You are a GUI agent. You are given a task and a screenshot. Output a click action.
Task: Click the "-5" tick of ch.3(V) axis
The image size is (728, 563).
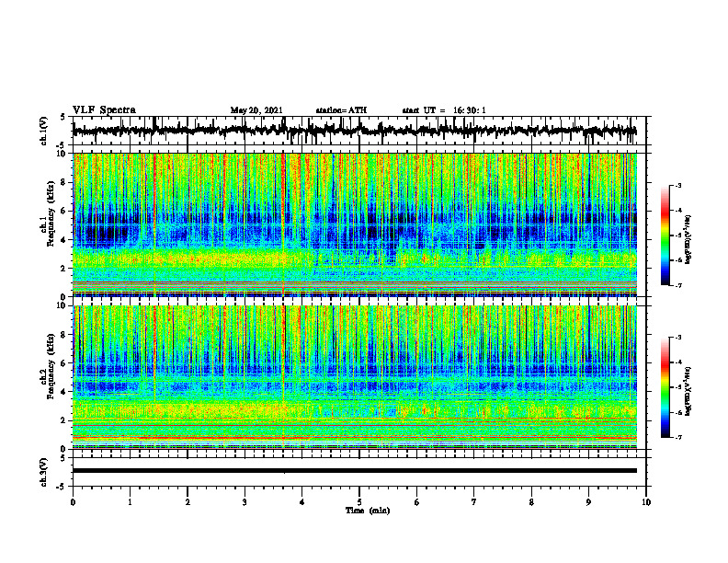(x=62, y=487)
